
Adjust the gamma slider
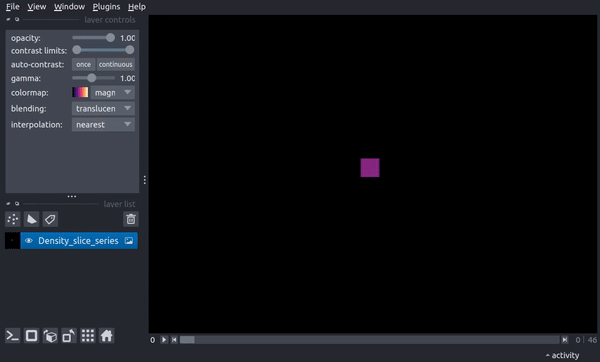(93, 78)
